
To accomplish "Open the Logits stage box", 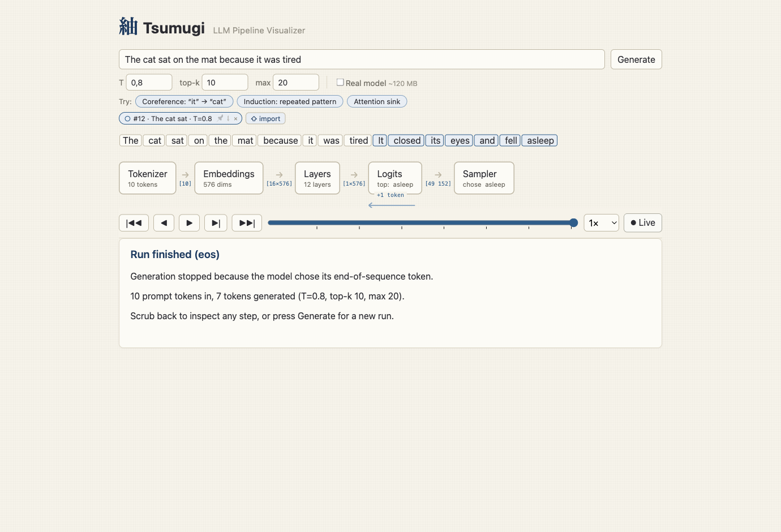I will point(395,178).
